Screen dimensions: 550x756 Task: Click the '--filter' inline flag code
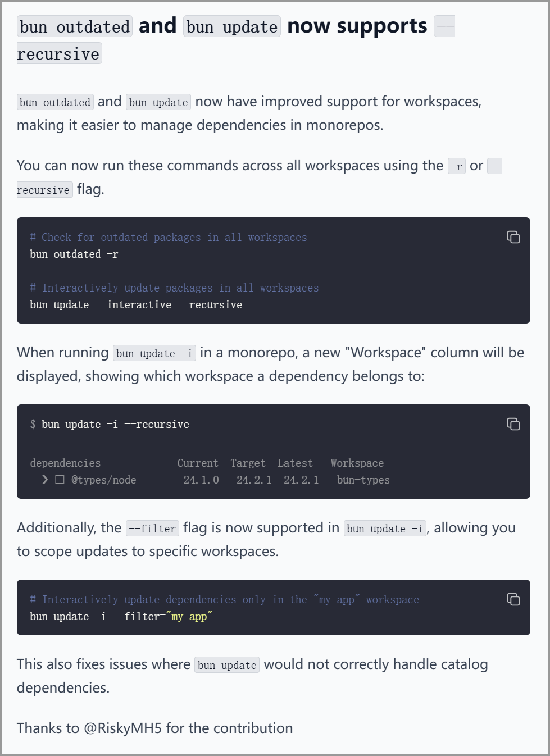[152, 529]
